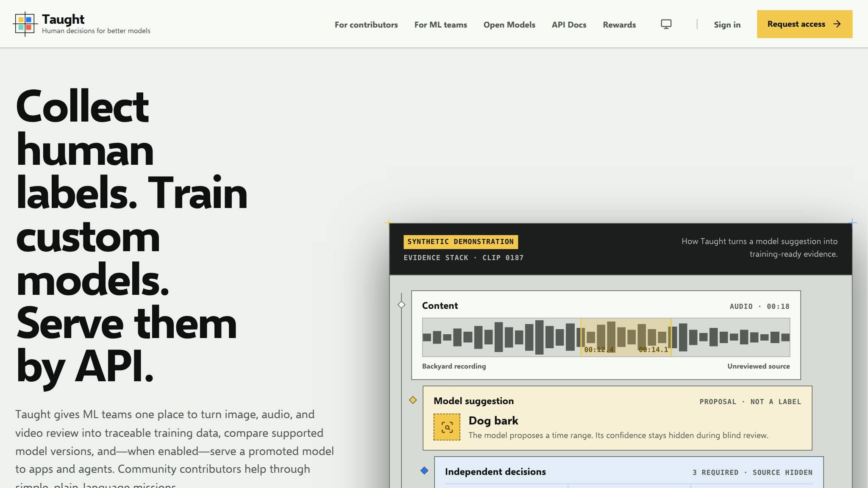Click the 3 REQUIRED · SOURCE HIDDEN tag
The height and width of the screenshot is (488, 868).
tap(752, 472)
